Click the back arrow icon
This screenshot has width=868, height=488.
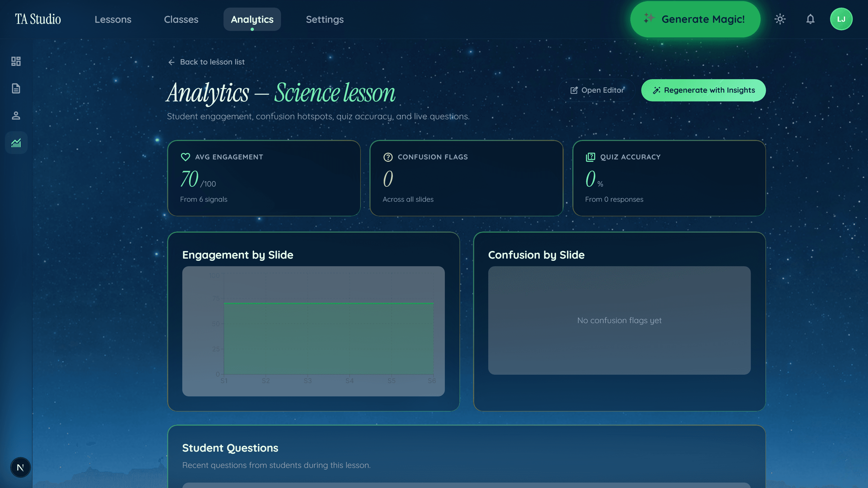tap(171, 62)
